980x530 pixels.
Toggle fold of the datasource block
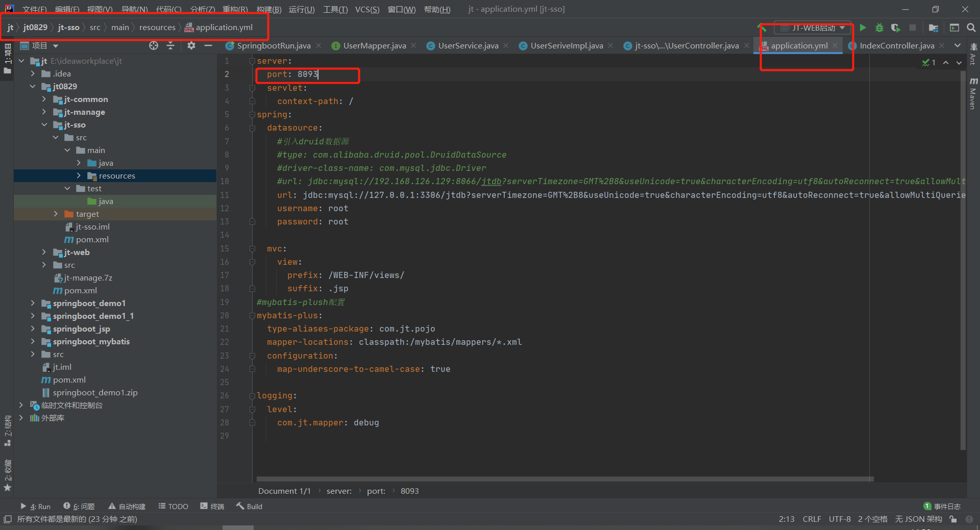point(252,128)
